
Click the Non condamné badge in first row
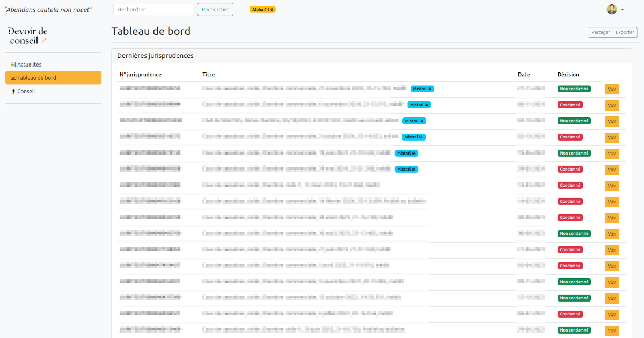[x=574, y=89]
